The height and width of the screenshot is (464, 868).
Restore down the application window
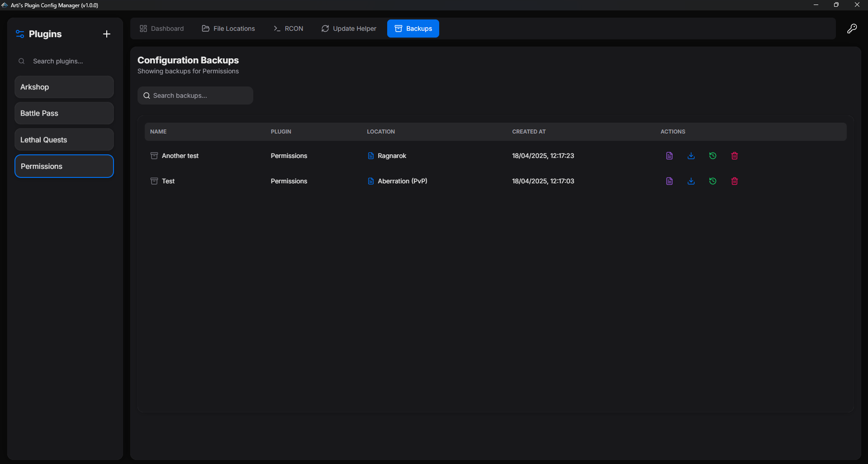click(836, 5)
